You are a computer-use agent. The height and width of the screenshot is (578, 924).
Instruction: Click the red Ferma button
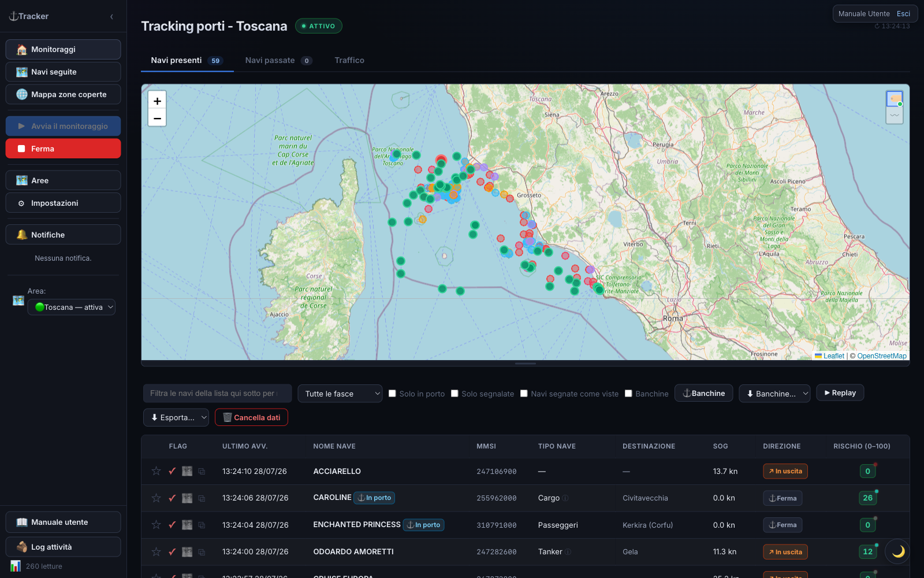(63, 149)
